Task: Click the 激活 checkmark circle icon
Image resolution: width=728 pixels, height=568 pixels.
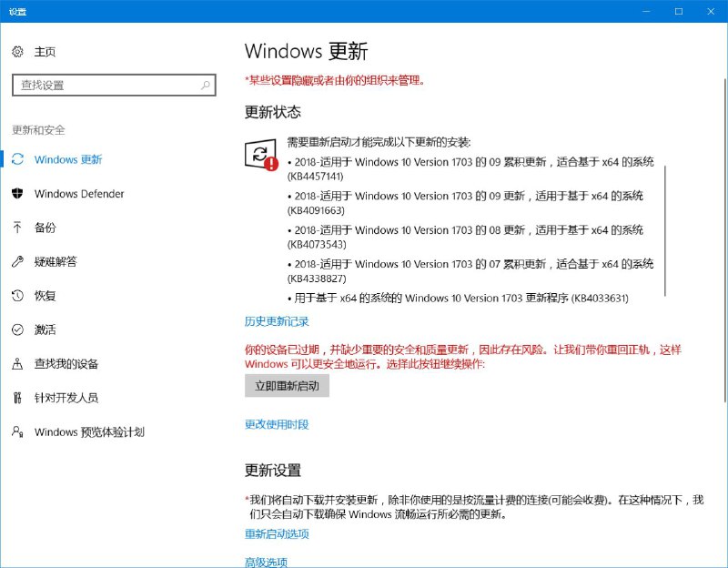Action: click(x=17, y=330)
